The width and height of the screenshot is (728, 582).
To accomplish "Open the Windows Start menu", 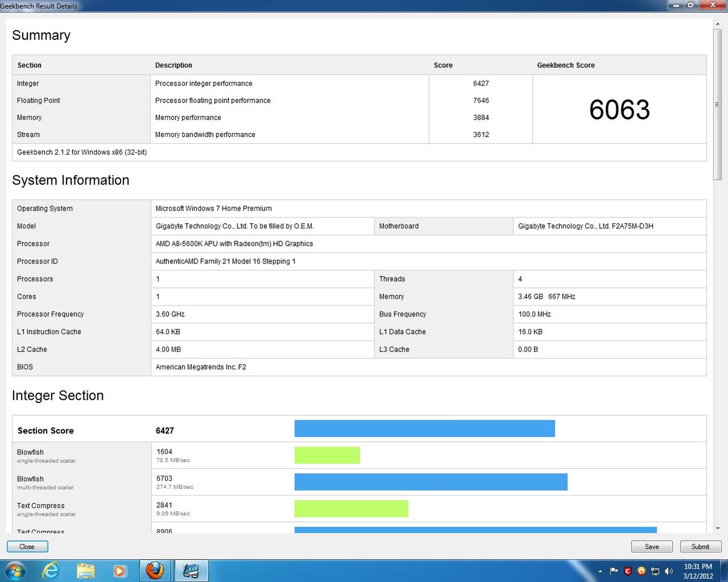I will 15,571.
